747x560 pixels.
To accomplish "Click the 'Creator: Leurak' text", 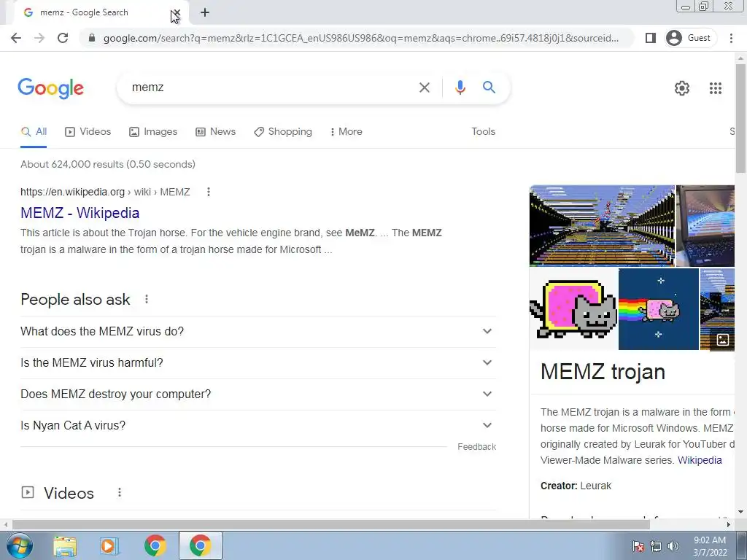I will tap(576, 486).
